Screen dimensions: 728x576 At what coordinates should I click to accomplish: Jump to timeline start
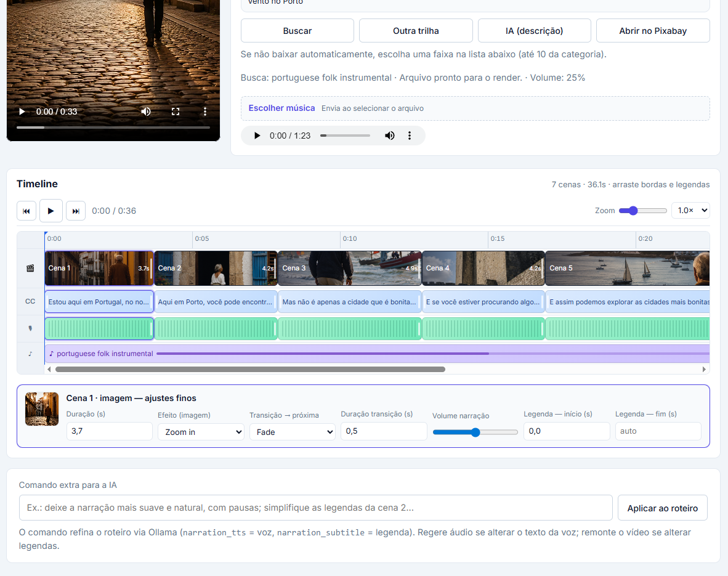[26, 211]
